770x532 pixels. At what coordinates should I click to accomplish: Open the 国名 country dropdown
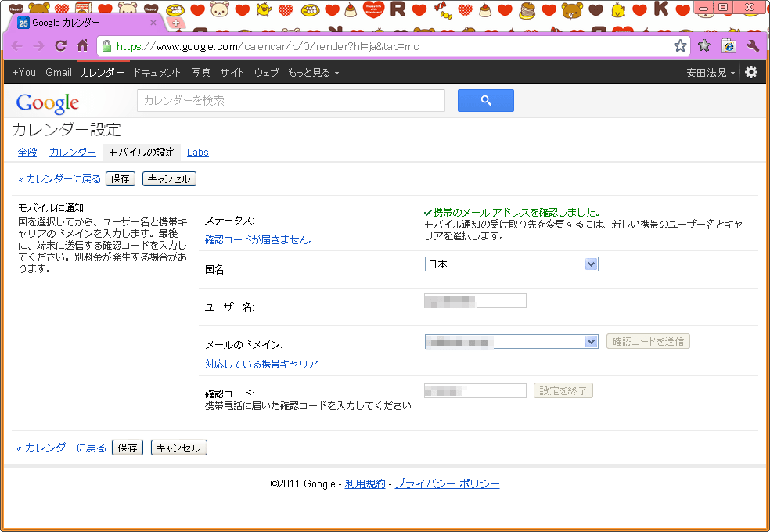coord(511,264)
